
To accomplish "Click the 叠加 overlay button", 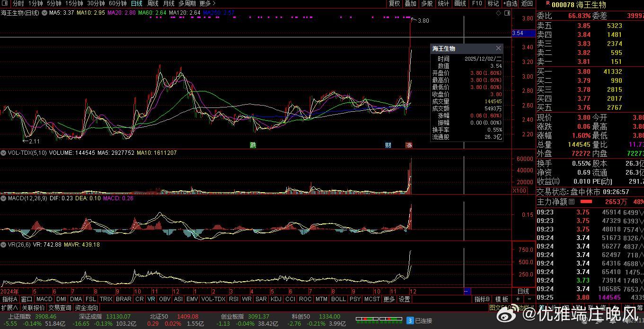I will click(410, 3).
